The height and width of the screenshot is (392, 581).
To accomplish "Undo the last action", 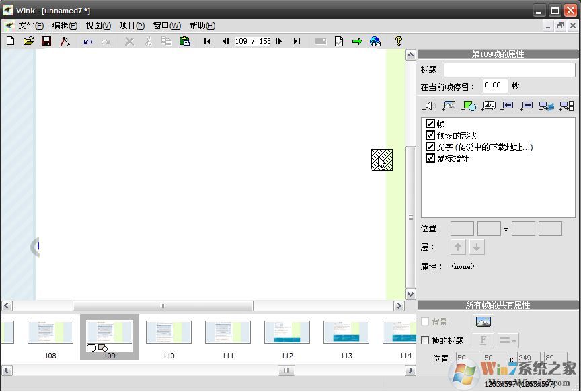I will (x=87, y=41).
